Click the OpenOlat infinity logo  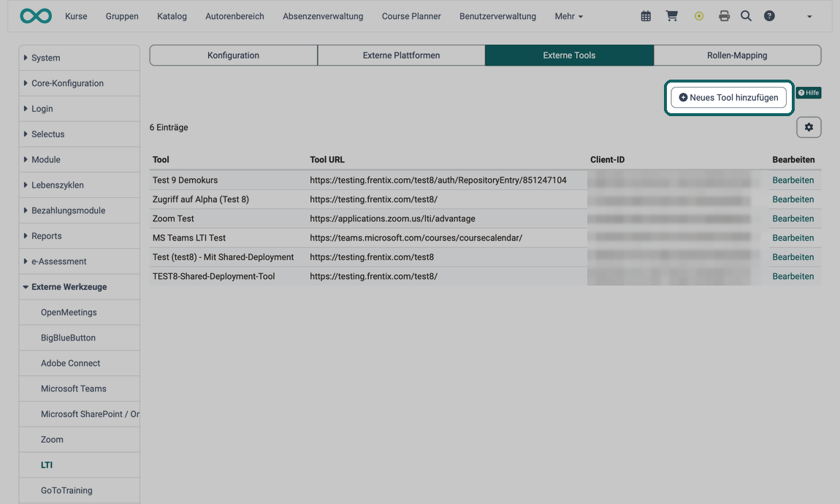[36, 16]
